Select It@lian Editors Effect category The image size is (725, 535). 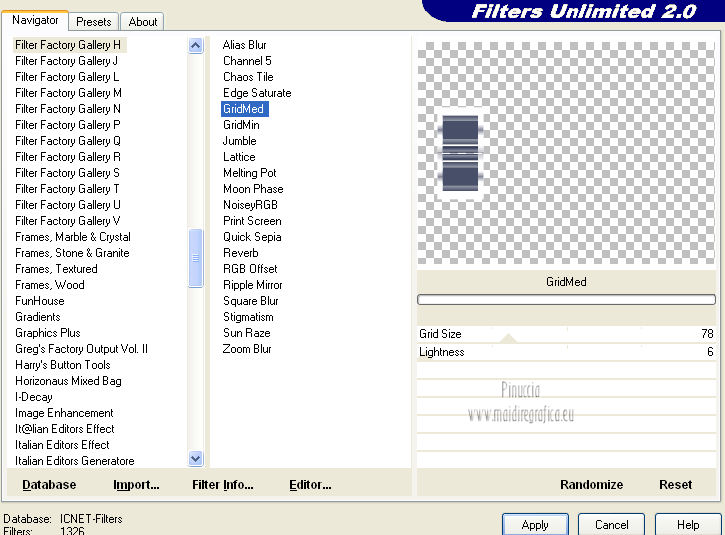point(65,429)
